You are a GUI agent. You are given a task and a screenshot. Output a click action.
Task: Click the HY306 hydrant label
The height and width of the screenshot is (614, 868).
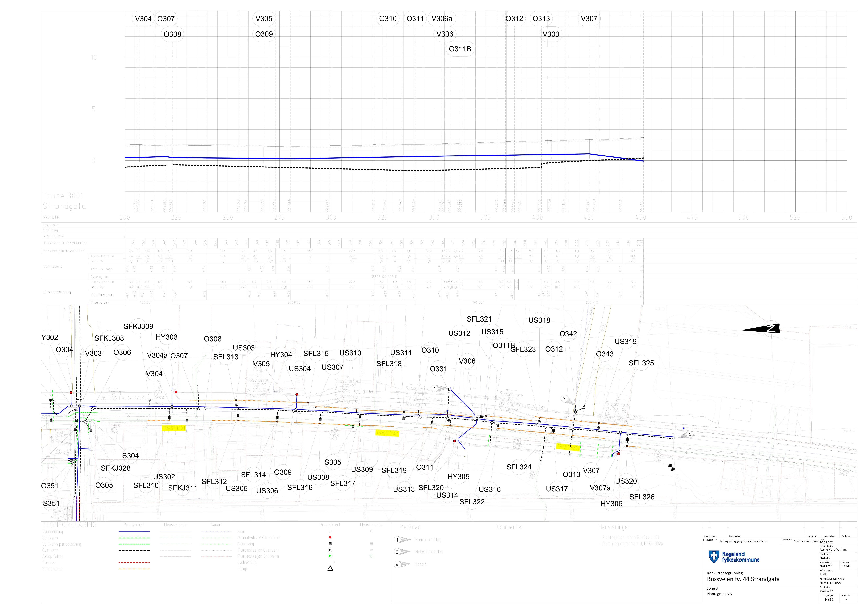(x=611, y=504)
